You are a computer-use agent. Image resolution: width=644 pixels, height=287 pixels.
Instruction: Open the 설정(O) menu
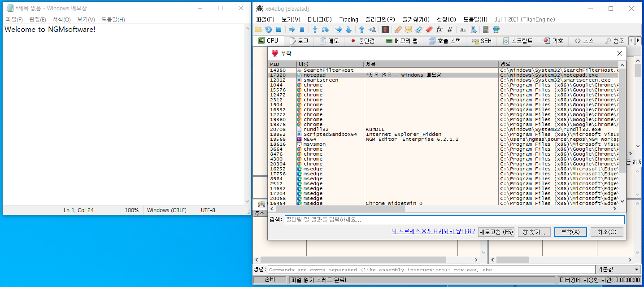[x=447, y=19]
